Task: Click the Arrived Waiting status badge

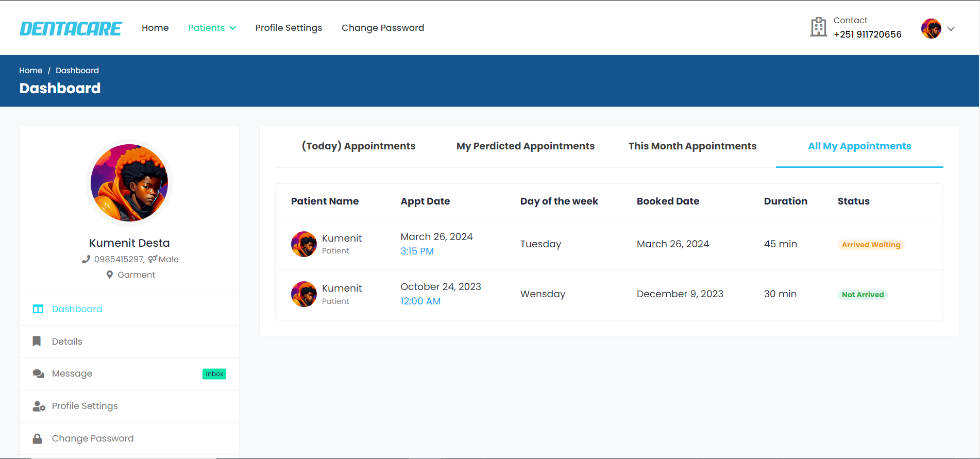Action: tap(871, 245)
